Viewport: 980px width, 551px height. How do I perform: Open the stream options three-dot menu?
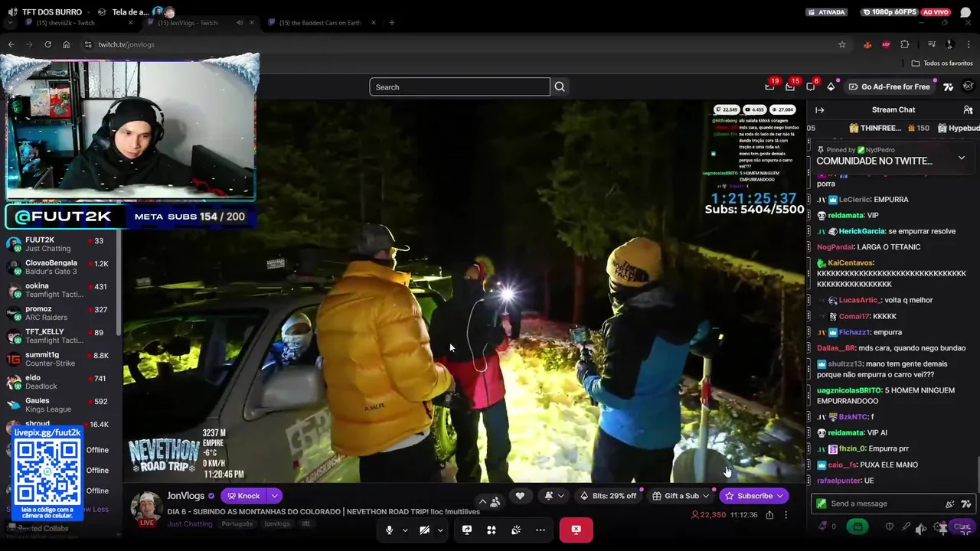click(x=786, y=515)
